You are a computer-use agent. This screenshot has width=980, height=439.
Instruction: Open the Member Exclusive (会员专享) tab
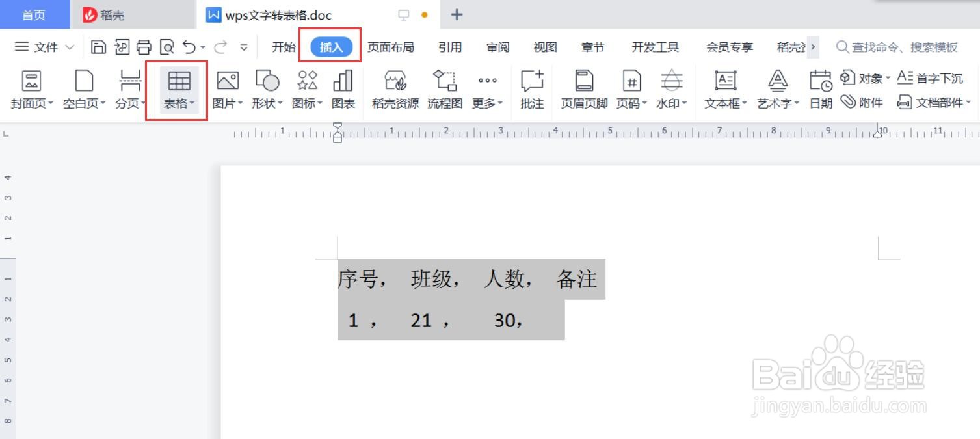[730, 47]
